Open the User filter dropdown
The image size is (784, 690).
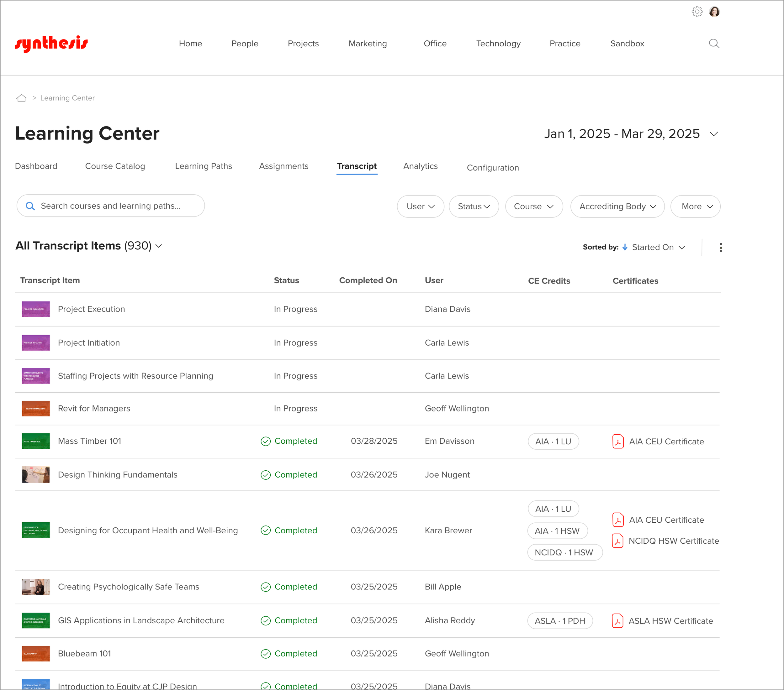421,206
